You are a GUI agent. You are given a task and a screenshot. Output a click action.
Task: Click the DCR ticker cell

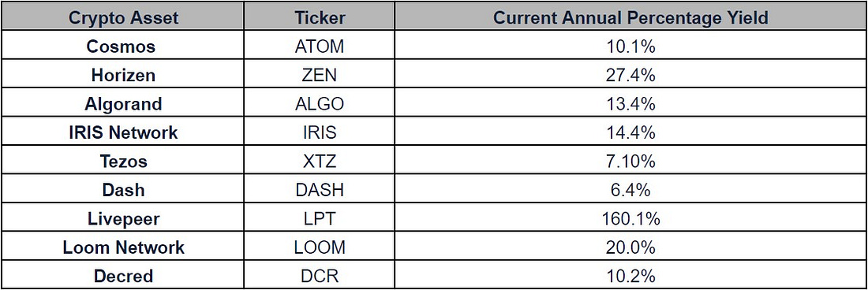click(320, 275)
